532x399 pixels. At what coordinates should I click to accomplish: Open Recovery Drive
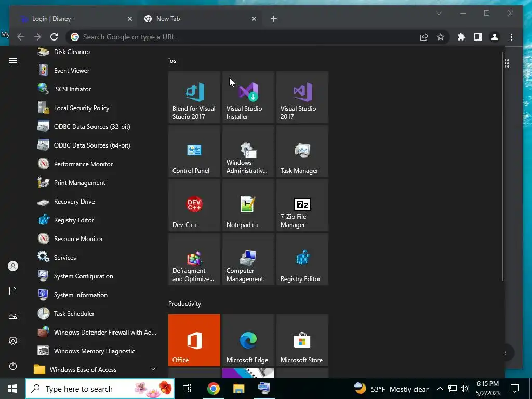[95, 202]
